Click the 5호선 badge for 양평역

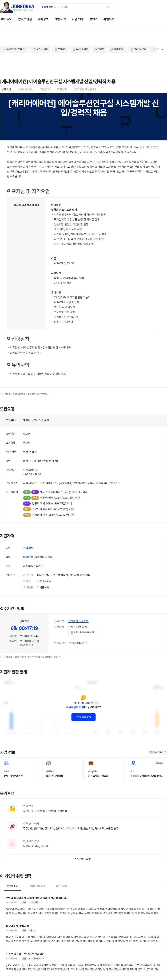(x=27, y=503)
